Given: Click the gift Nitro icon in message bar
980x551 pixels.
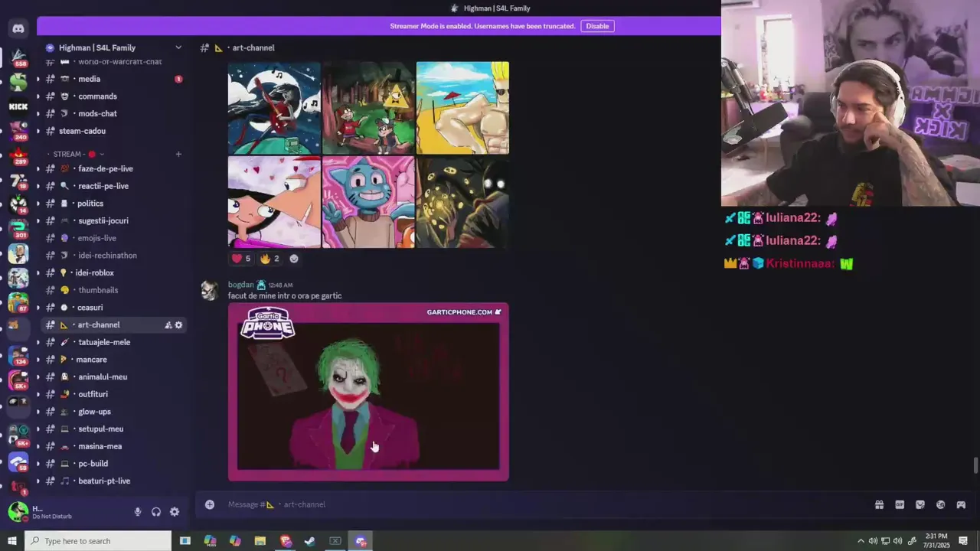Looking at the screenshot, I should pyautogui.click(x=879, y=504).
